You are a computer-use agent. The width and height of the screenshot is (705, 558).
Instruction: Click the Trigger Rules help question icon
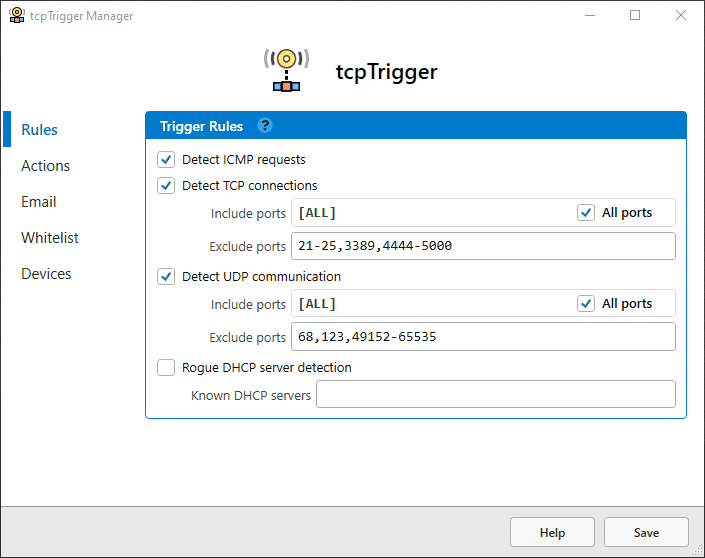pyautogui.click(x=265, y=125)
